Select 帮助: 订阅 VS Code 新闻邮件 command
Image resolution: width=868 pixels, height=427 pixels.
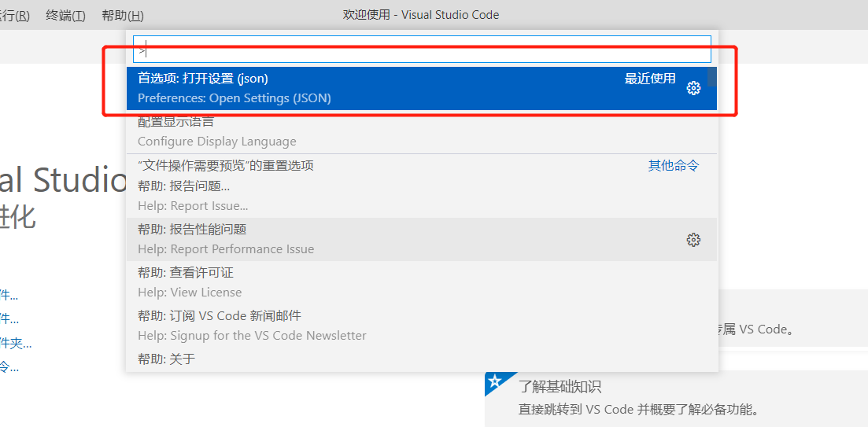(422, 326)
